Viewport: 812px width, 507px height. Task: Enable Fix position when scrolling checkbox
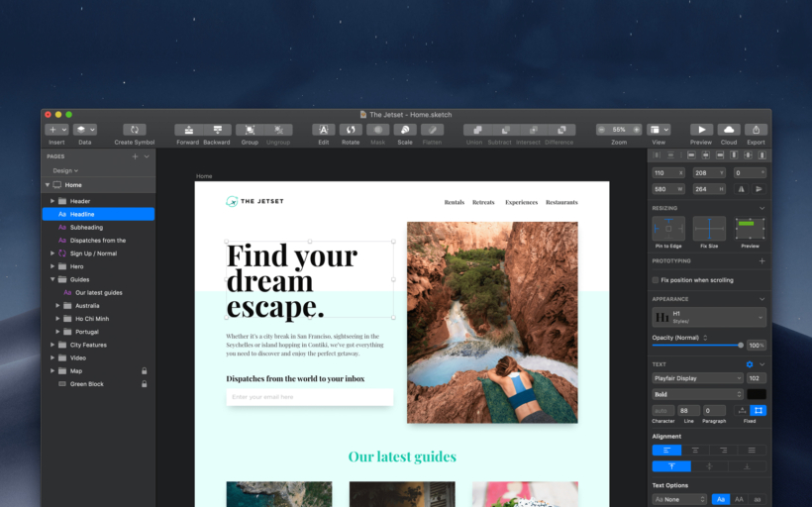click(656, 280)
